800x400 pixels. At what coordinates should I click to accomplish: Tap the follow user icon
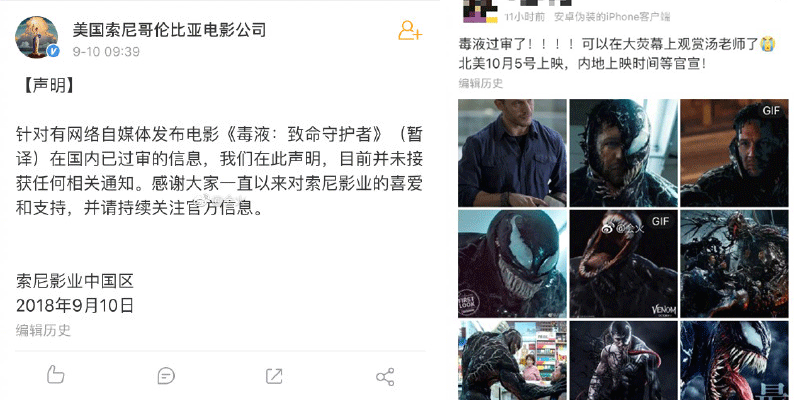410,31
